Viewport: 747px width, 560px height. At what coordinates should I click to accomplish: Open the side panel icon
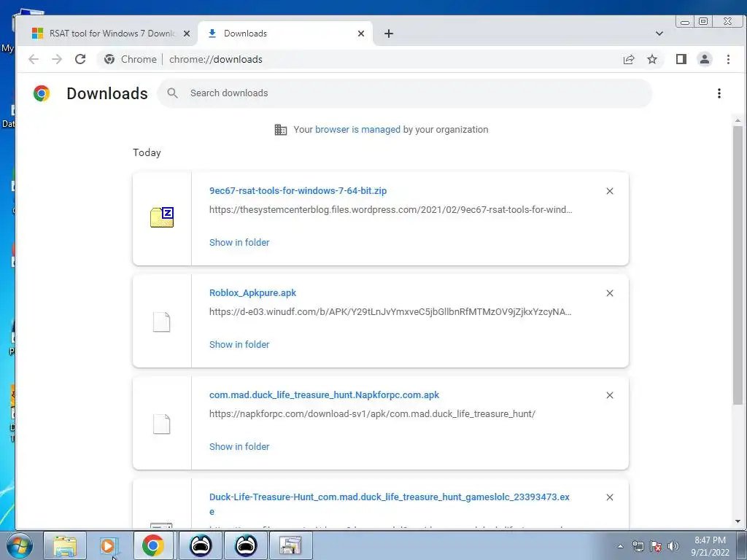[681, 59]
